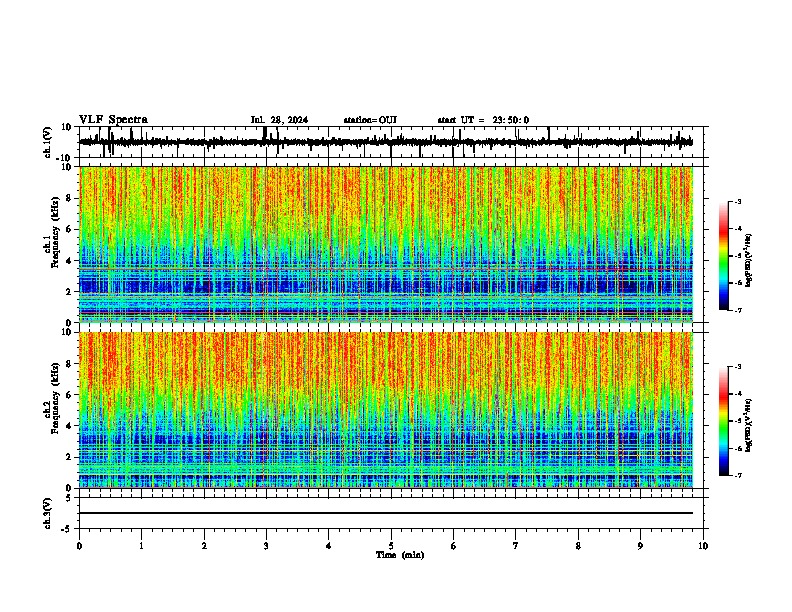Image resolution: width=792 pixels, height=612 pixels.
Task: Click the "6" kHz tick on ch.2 frequency axis
Action: 69,394
